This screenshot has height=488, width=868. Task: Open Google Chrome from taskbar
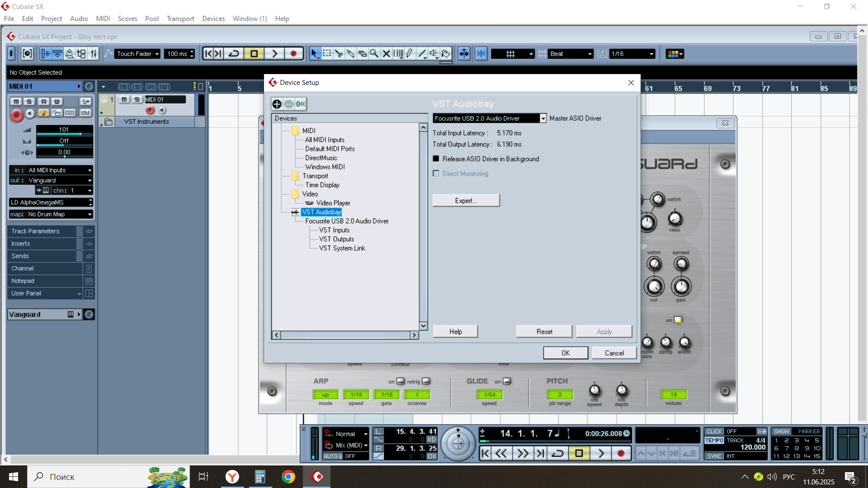(288, 477)
